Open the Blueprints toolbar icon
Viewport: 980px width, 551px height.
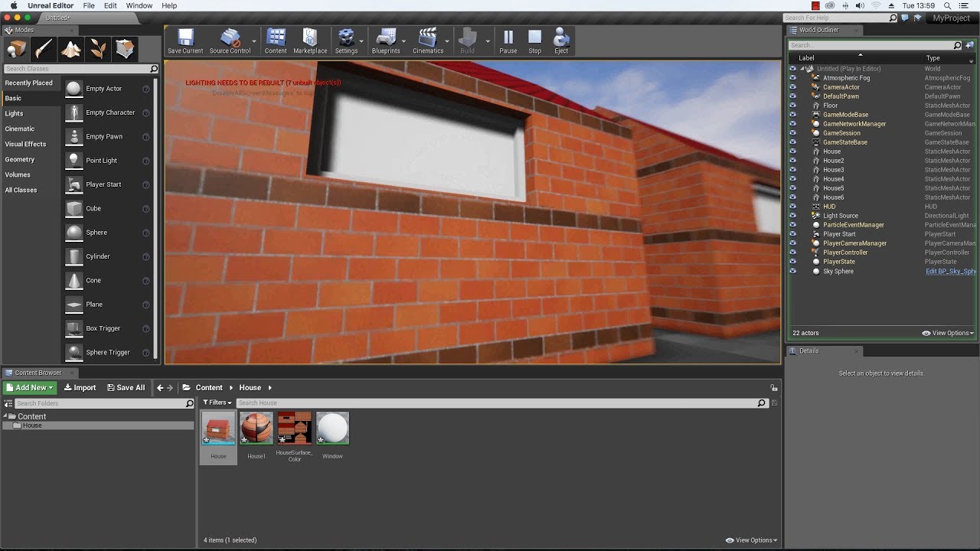[x=386, y=37]
